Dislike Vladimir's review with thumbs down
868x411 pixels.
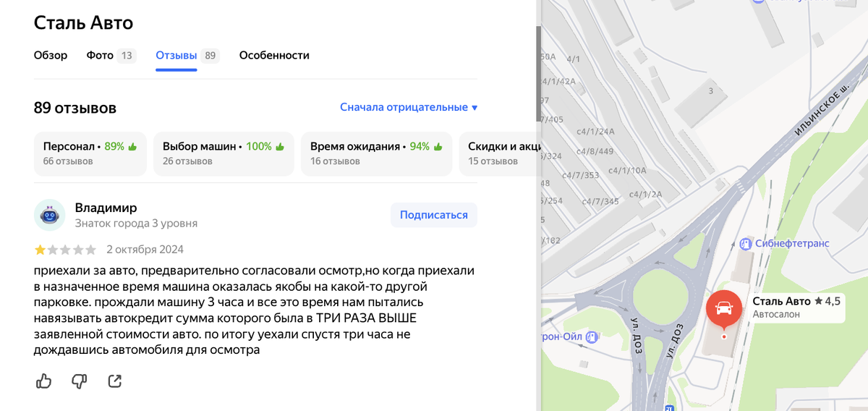pyautogui.click(x=79, y=381)
